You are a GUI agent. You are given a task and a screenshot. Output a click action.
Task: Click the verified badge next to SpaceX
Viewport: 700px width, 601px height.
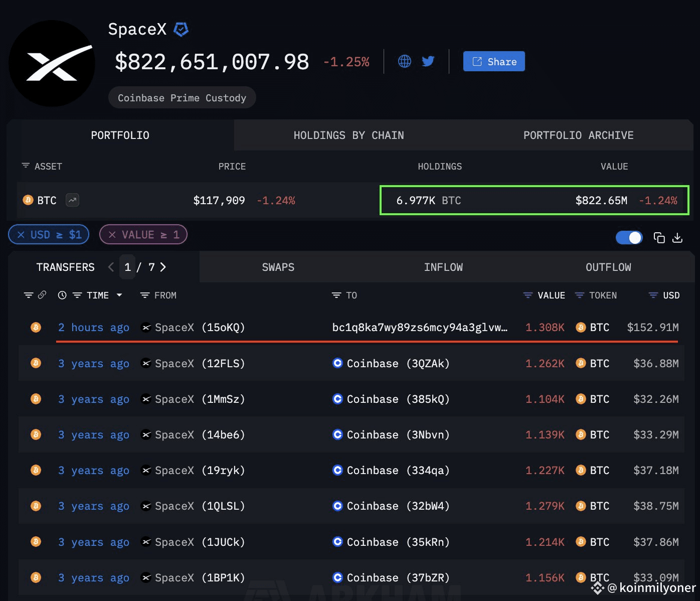(181, 30)
